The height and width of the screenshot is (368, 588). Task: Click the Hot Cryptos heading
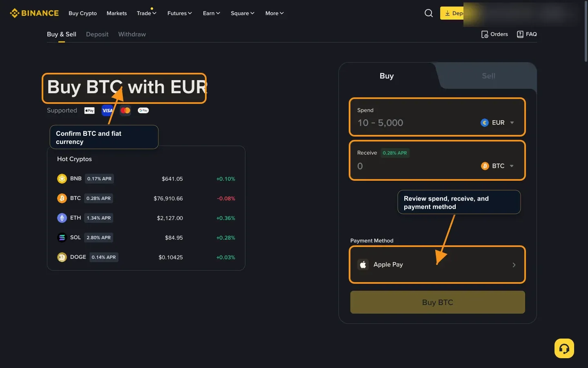pyautogui.click(x=74, y=159)
